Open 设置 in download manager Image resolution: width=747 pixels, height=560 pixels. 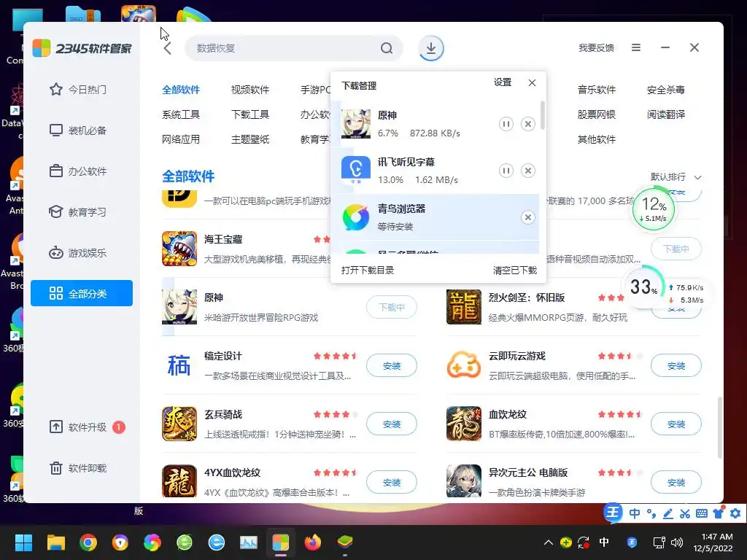[x=503, y=82]
